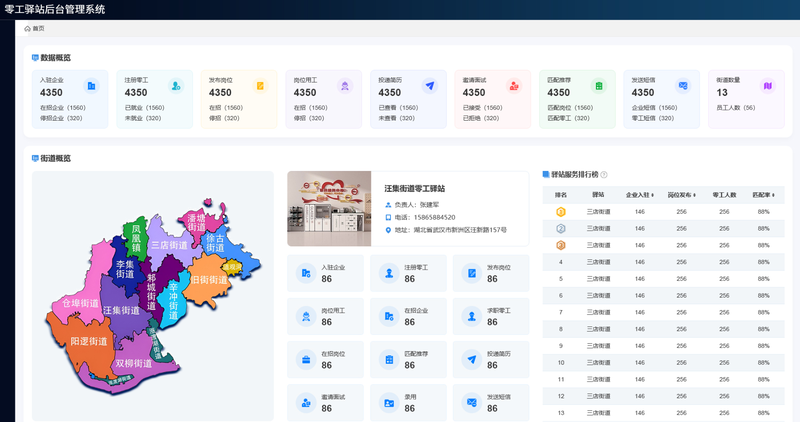Click the 入驻企业 building icon in data overview
The height and width of the screenshot is (422, 800).
point(91,86)
